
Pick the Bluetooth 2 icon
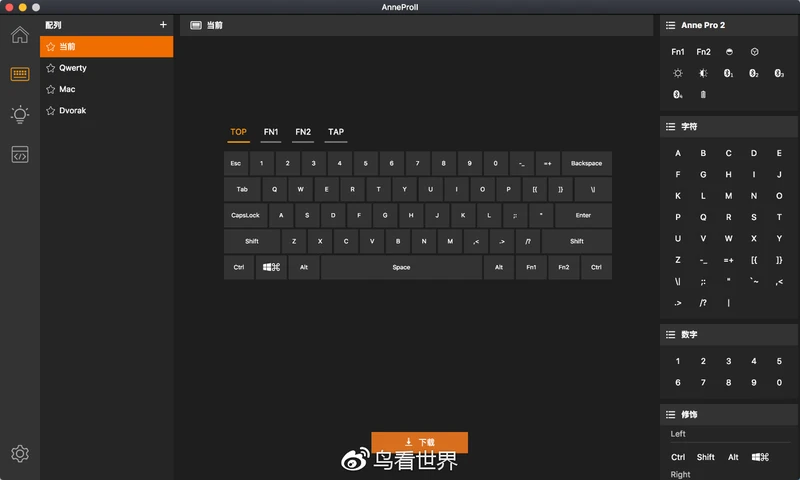tap(754, 73)
